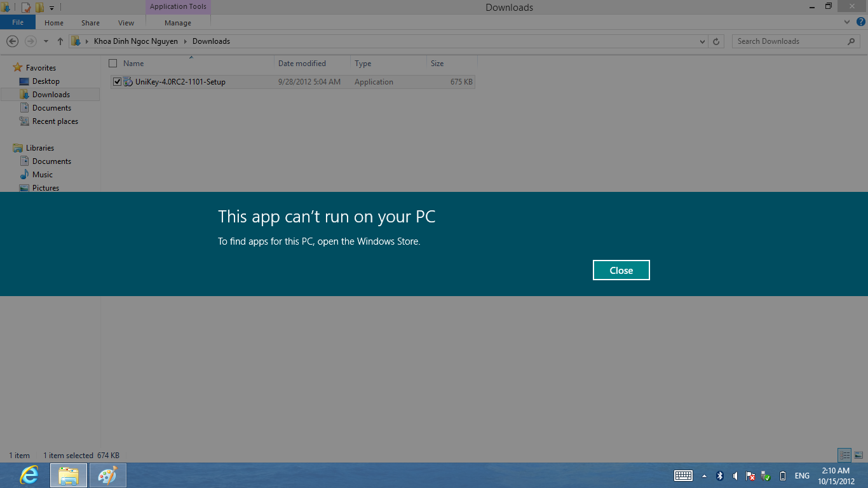This screenshot has height=488, width=868.
Task: Switch to the Home ribbon tab
Action: pos(54,23)
